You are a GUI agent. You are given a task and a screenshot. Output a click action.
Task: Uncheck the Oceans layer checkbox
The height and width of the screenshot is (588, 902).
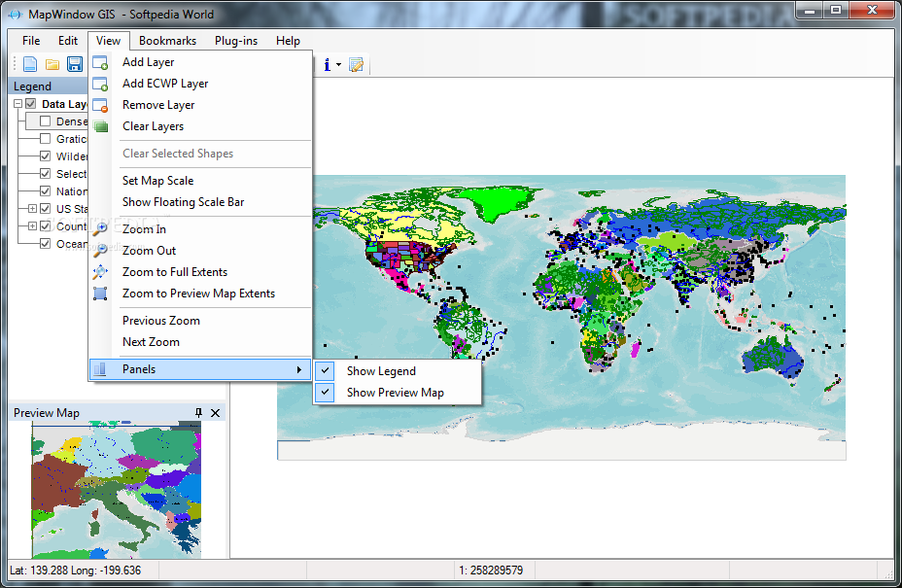[x=46, y=244]
